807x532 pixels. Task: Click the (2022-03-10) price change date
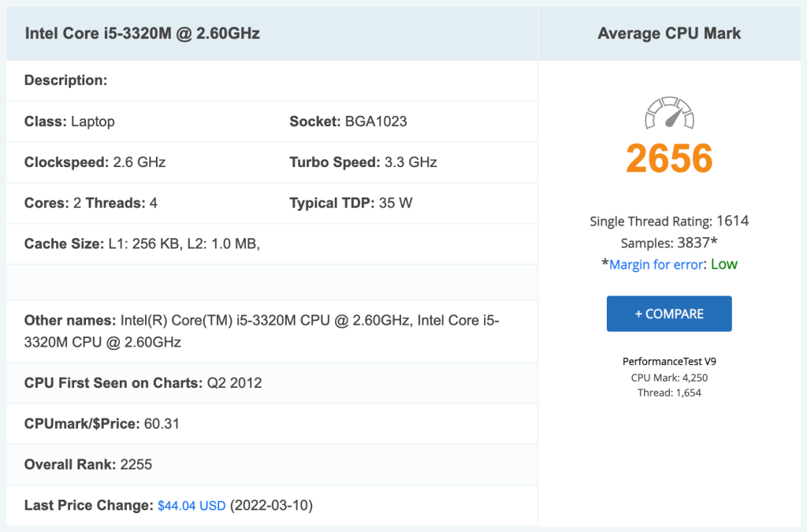[x=271, y=506]
